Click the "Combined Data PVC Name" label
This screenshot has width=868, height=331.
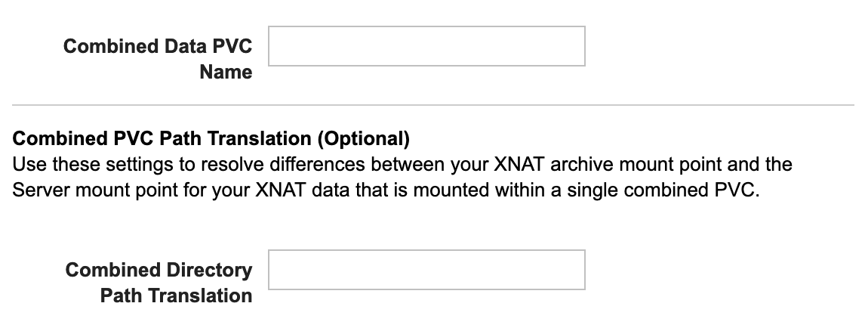pos(158,59)
